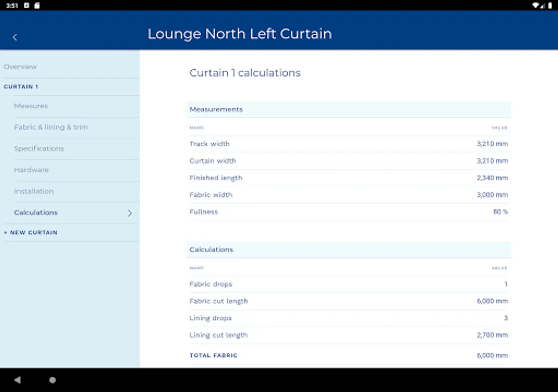Image resolution: width=558 pixels, height=392 pixels.
Task: Tap the Android back navigation triangle
Action: [x=17, y=380]
